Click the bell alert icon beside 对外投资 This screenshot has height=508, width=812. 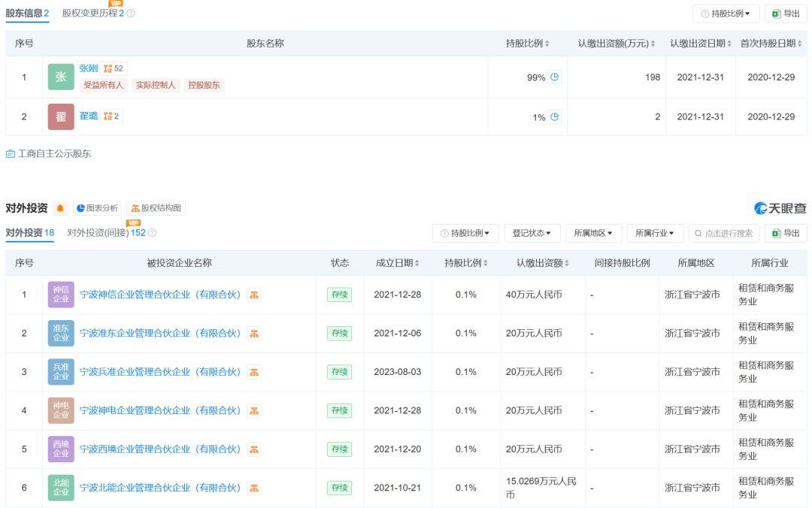point(60,208)
